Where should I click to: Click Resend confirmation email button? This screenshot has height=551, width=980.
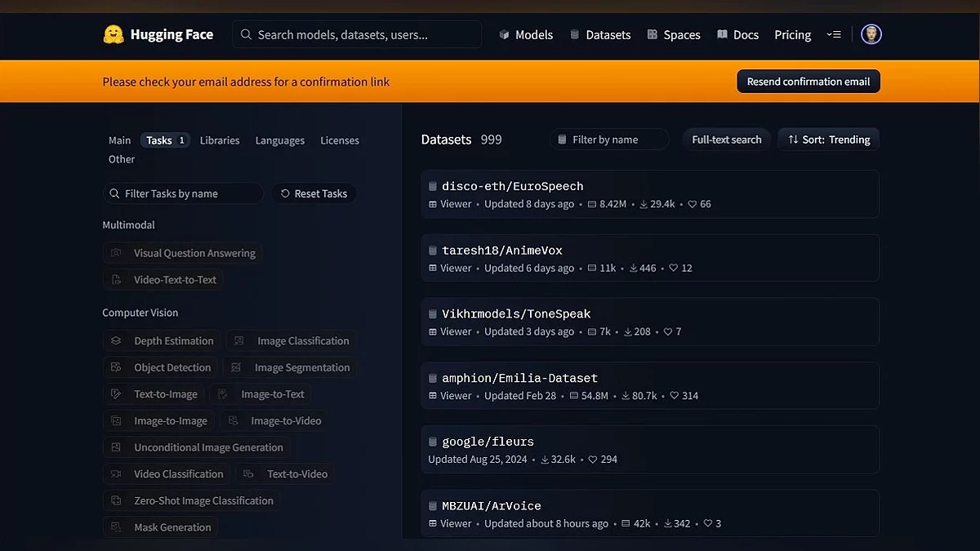click(x=808, y=82)
